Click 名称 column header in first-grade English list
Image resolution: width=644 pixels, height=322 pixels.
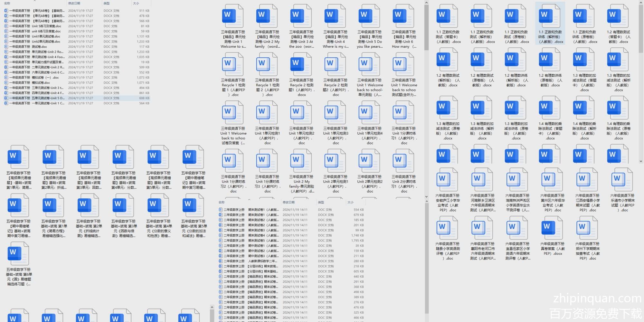7,4
